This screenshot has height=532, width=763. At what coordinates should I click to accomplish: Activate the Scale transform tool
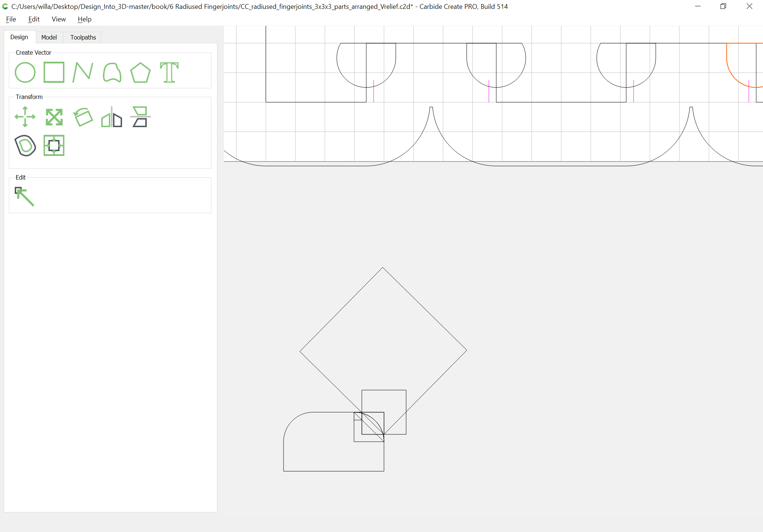click(54, 117)
